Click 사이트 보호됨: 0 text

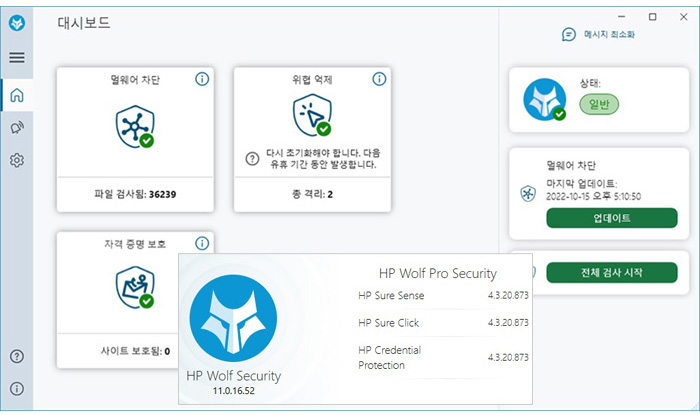click(135, 351)
